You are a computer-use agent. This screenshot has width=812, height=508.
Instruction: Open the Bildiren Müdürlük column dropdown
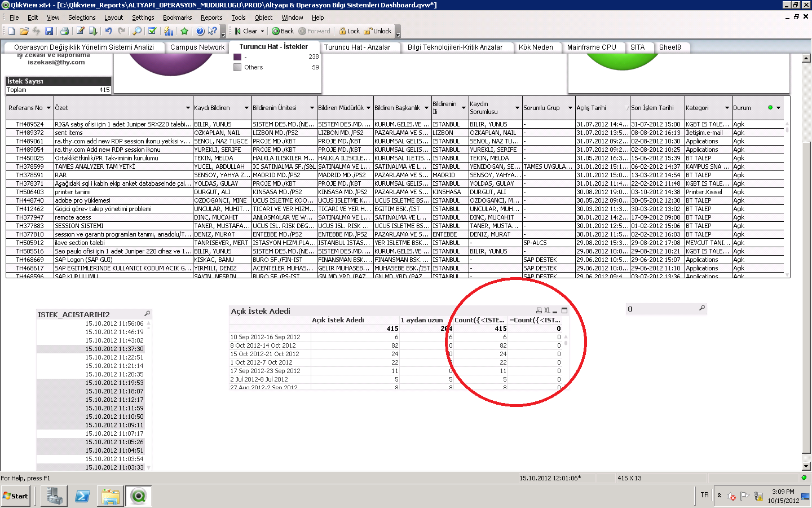point(368,108)
